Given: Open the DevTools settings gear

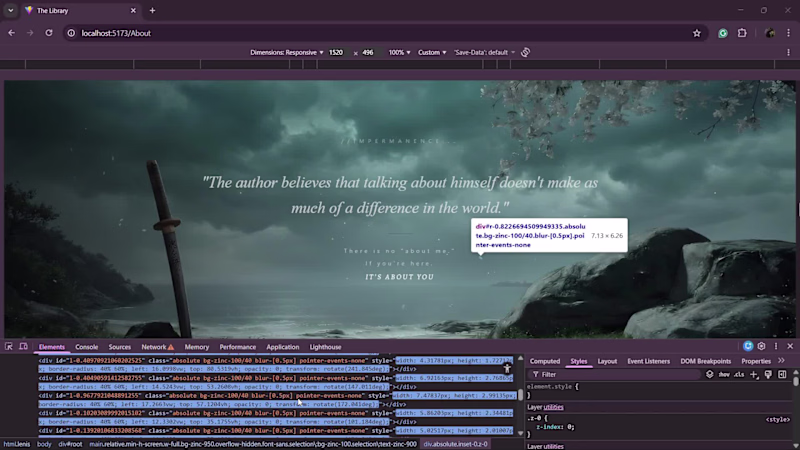Looking at the screenshot, I should pos(761,346).
